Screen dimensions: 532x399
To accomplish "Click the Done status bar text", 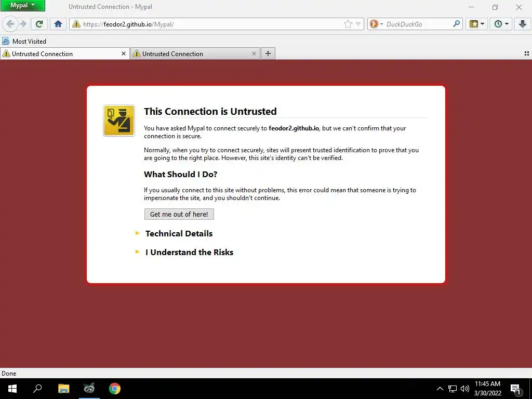I will tap(9, 373).
